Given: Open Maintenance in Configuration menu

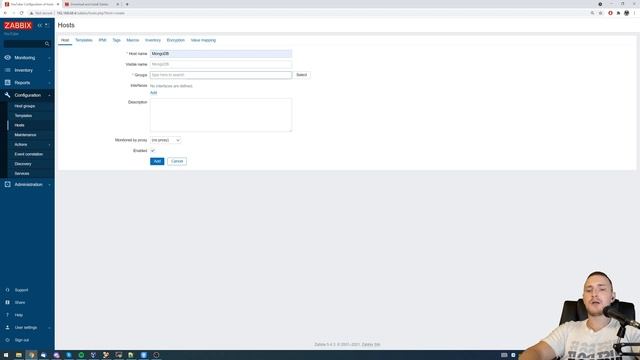Looking at the screenshot, I should [25, 135].
